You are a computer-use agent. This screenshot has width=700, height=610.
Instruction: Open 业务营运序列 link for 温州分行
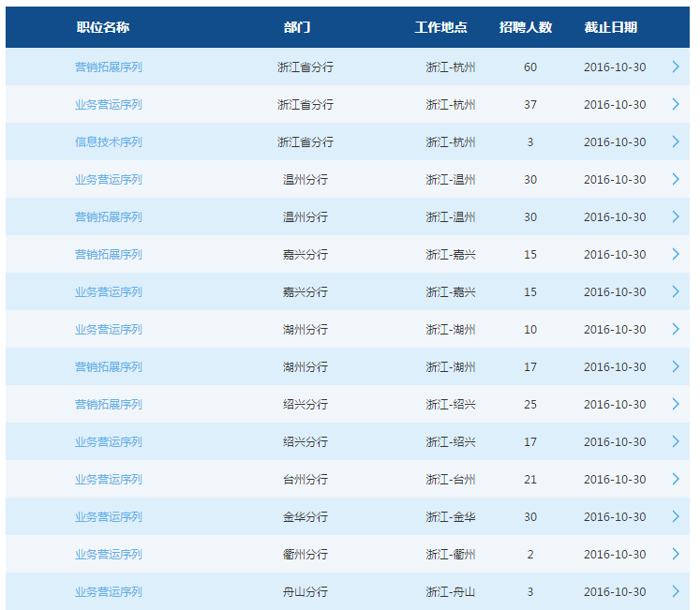109,180
